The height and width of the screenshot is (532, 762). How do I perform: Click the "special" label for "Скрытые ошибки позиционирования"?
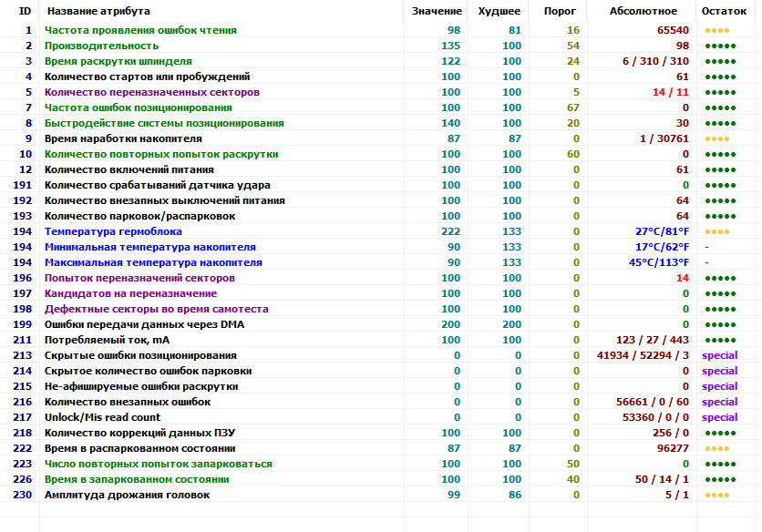719,355
